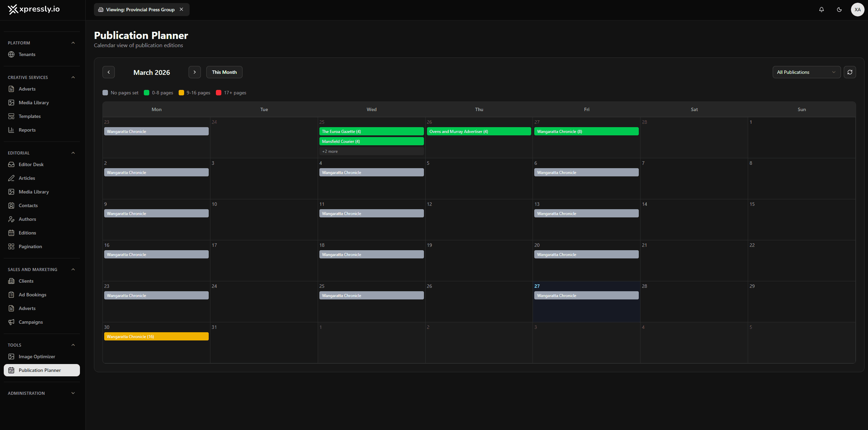Open Ad Bookings from the sidebar

pyautogui.click(x=32, y=295)
